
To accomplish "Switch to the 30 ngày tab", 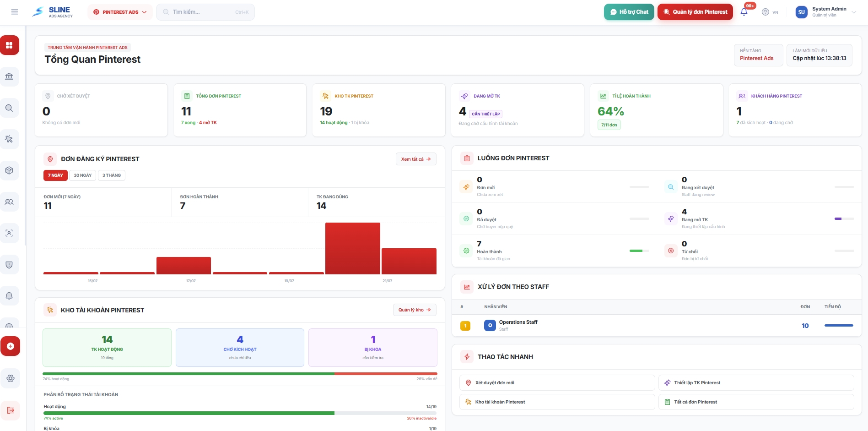I will pos(83,175).
